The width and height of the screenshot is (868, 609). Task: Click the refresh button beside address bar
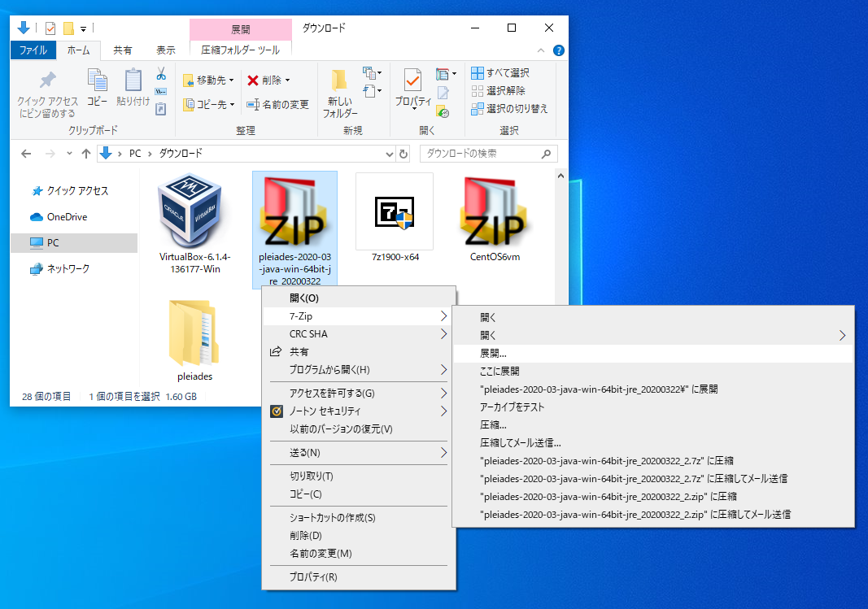tap(403, 154)
